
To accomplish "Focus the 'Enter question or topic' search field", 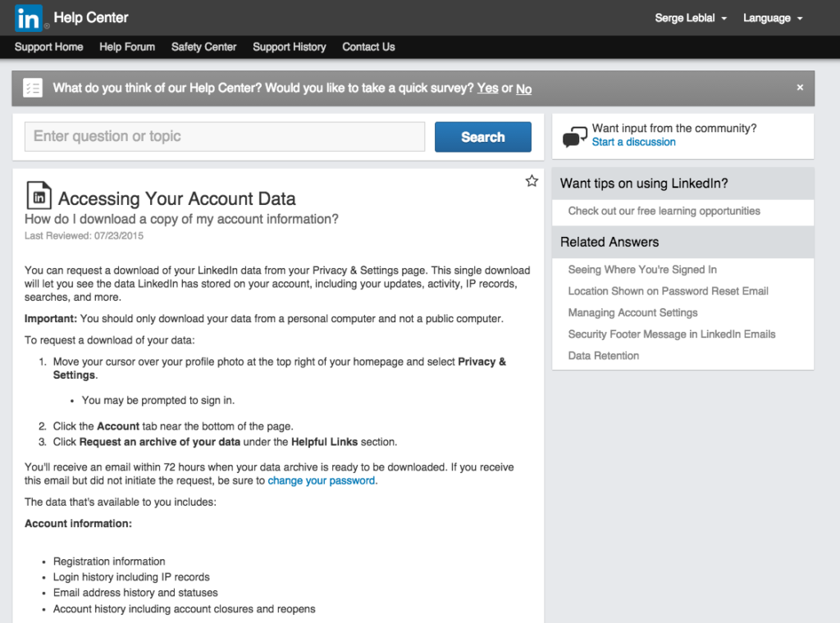I will coord(225,136).
